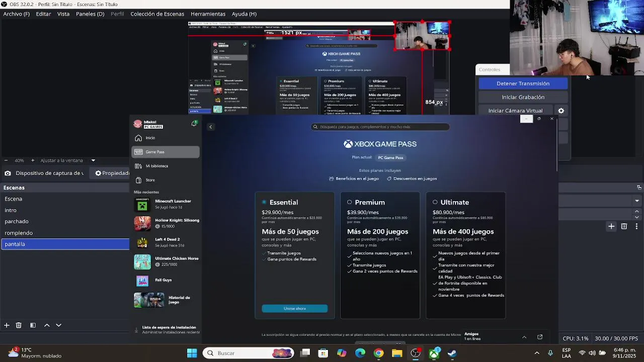Open the preview scaling dropdown arrow

coord(93,160)
